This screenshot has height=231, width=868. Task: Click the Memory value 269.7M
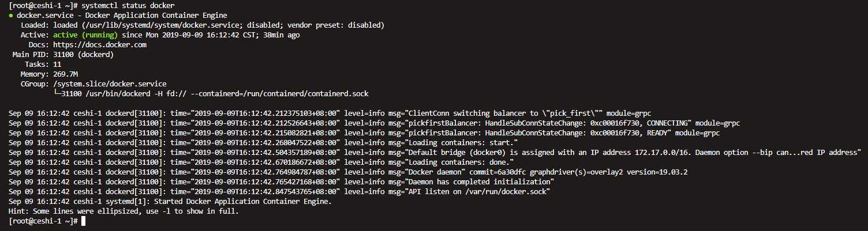[65, 74]
